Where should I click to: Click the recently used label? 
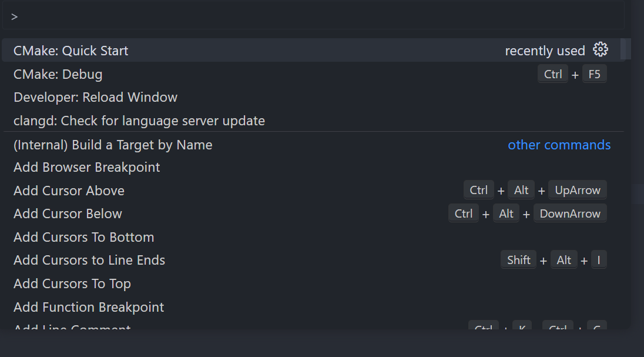545,51
